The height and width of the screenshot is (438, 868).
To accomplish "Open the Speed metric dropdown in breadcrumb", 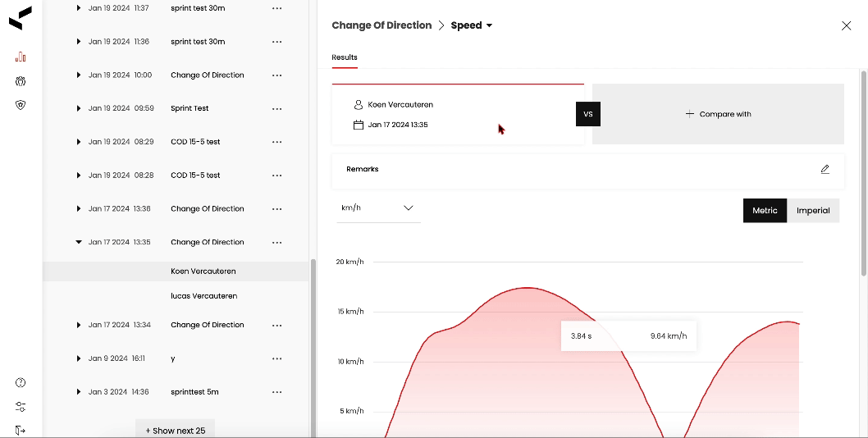I will 472,25.
